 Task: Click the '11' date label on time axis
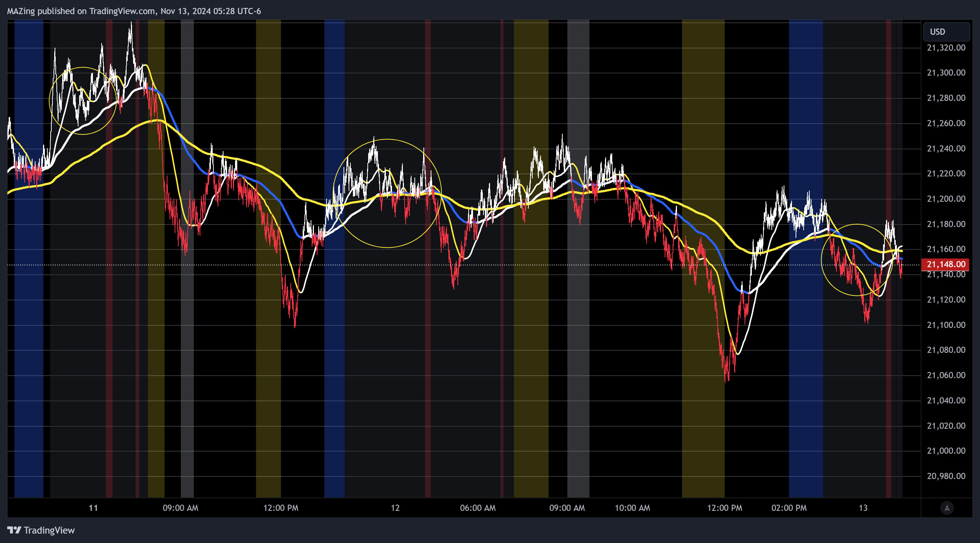pyautogui.click(x=93, y=508)
